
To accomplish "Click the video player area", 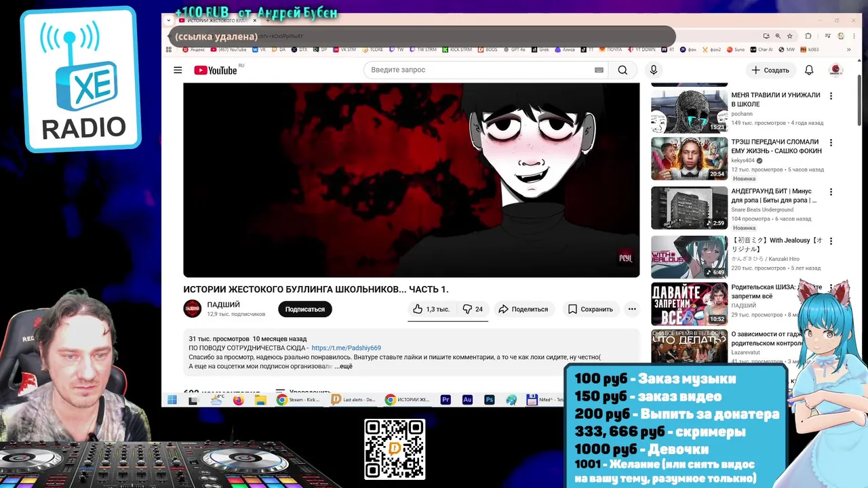I will tap(411, 180).
